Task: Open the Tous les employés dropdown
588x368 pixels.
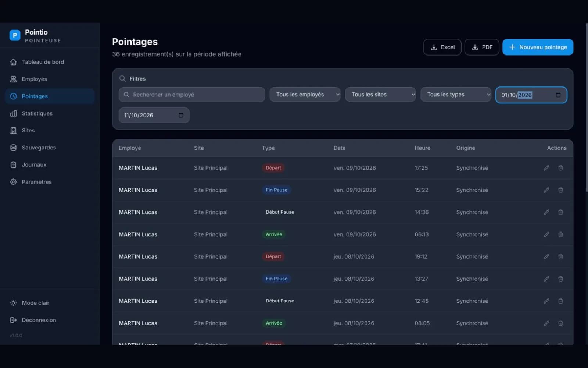Action: pyautogui.click(x=305, y=95)
